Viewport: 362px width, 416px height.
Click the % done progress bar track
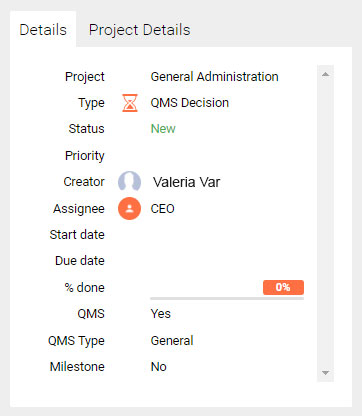(227, 298)
